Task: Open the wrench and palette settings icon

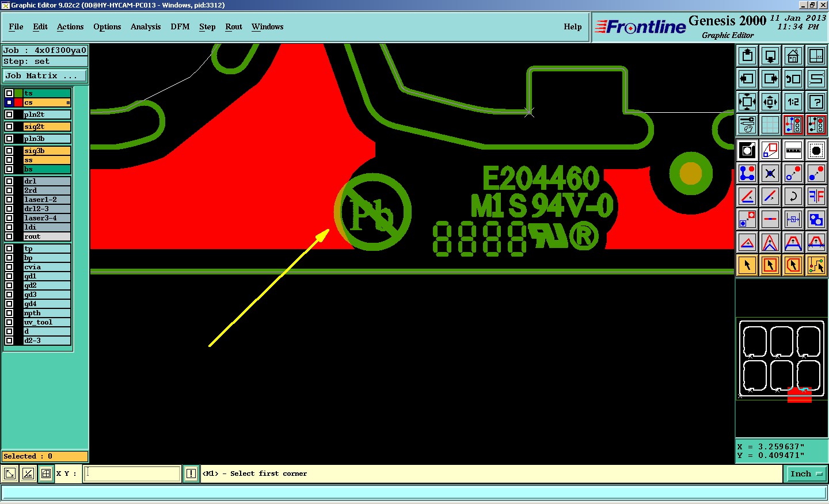Action: [747, 124]
